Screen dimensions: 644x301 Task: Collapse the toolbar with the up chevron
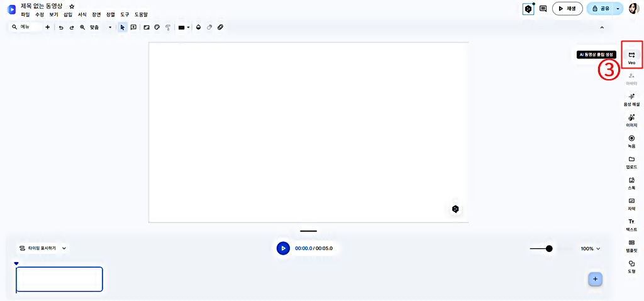(x=602, y=28)
